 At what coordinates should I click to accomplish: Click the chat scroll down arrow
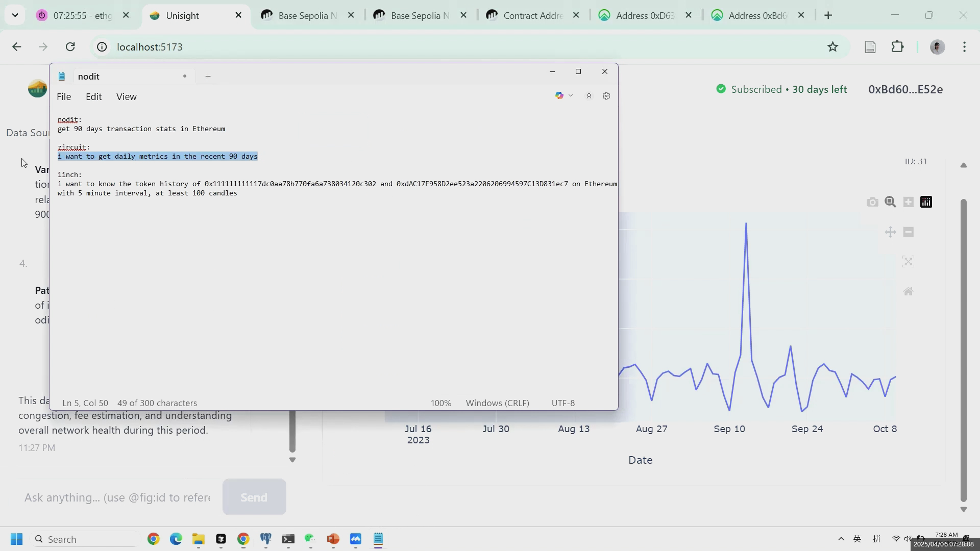[292, 460]
